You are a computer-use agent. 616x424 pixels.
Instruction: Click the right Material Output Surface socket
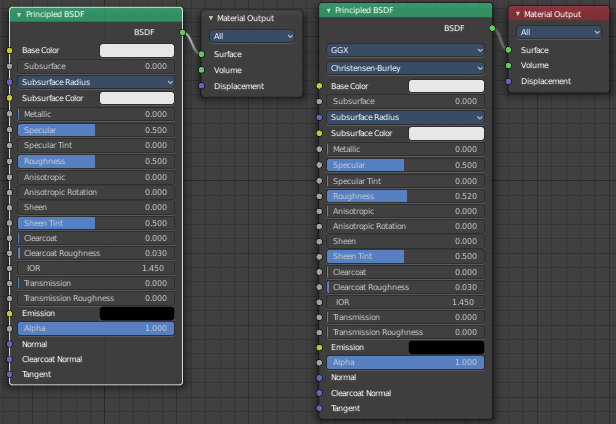(509, 50)
